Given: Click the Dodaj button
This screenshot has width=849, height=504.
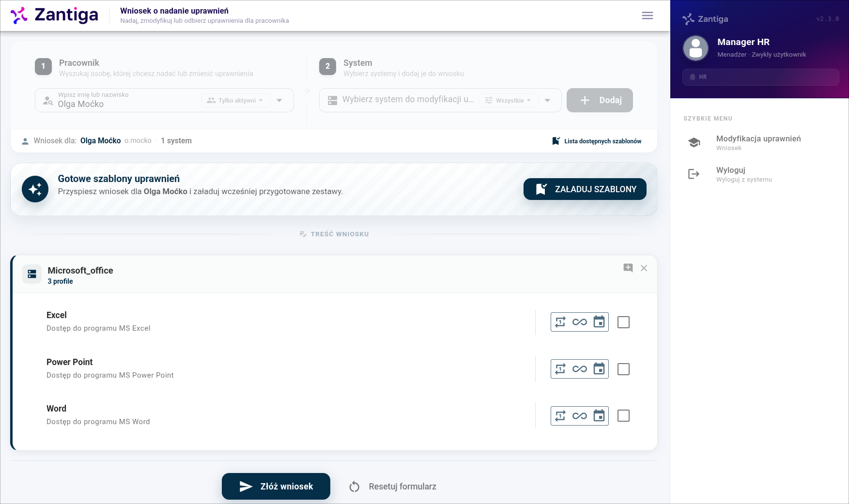Looking at the screenshot, I should tap(600, 100).
